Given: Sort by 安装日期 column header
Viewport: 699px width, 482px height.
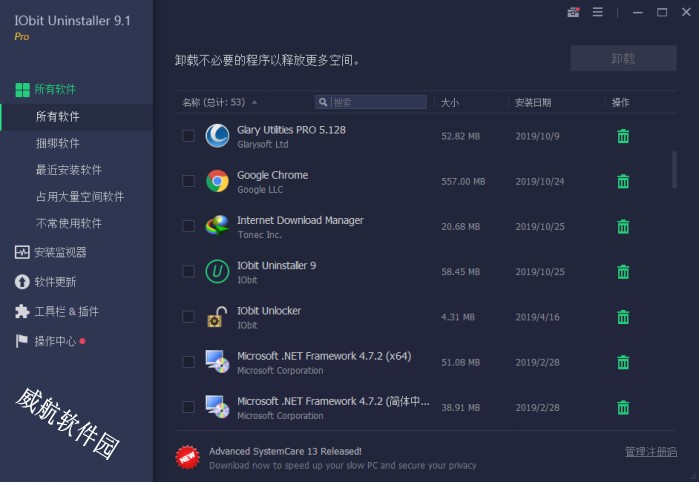Looking at the screenshot, I should 533,103.
